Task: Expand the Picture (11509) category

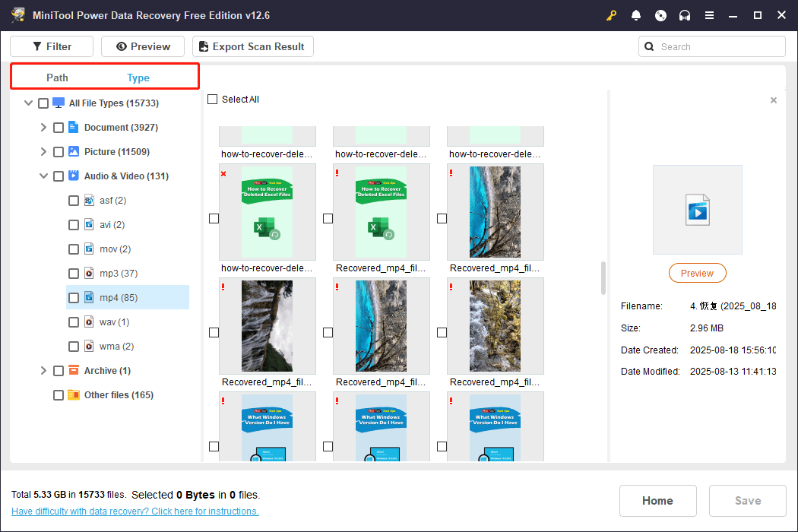Action: [43, 151]
